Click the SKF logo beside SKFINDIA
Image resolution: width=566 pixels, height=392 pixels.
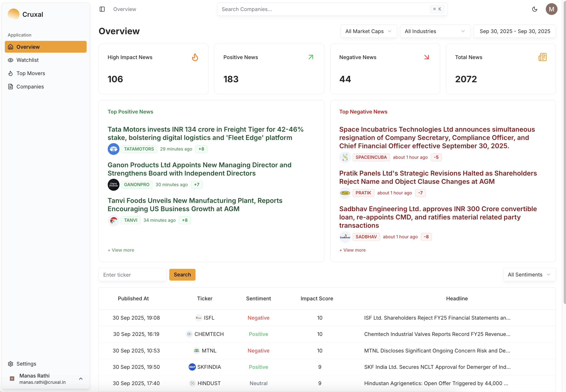pyautogui.click(x=192, y=367)
